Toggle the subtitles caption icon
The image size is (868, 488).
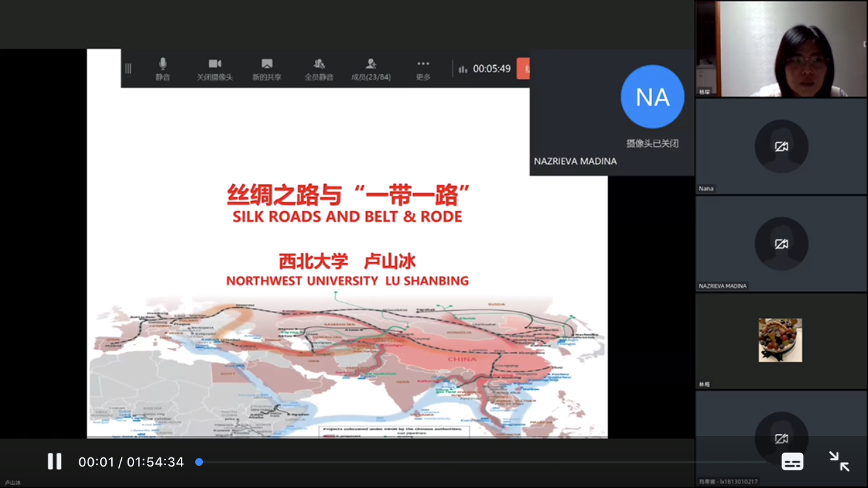click(x=792, y=462)
